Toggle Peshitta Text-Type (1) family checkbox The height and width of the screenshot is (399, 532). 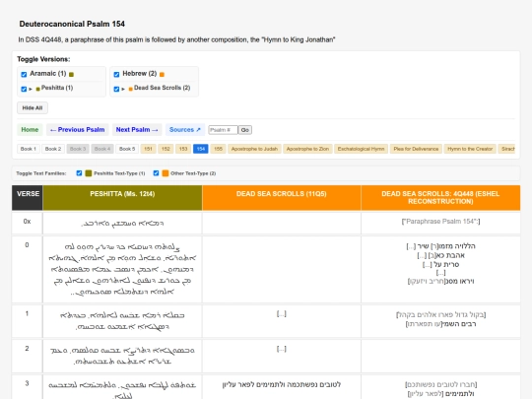click(79, 173)
